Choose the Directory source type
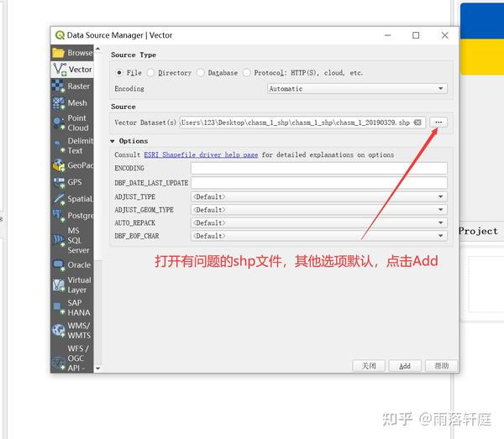This screenshot has width=504, height=439. pyautogui.click(x=150, y=73)
